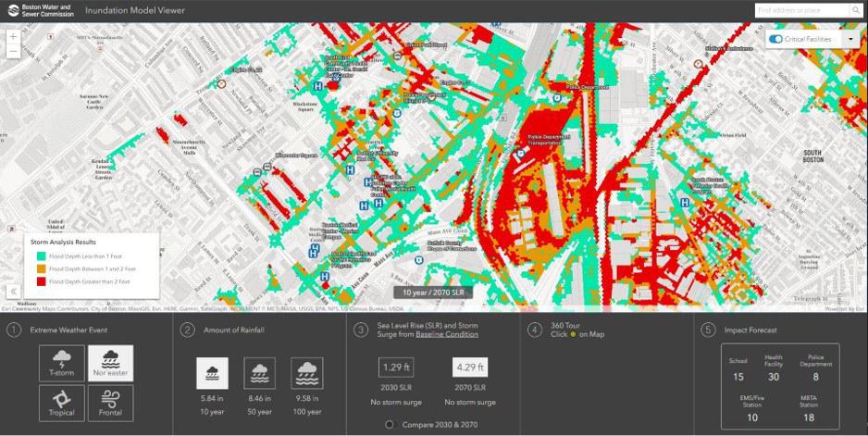This screenshot has width=868, height=436.
Task: Select the 4.29 ft 2070 SLR option
Action: tap(470, 367)
